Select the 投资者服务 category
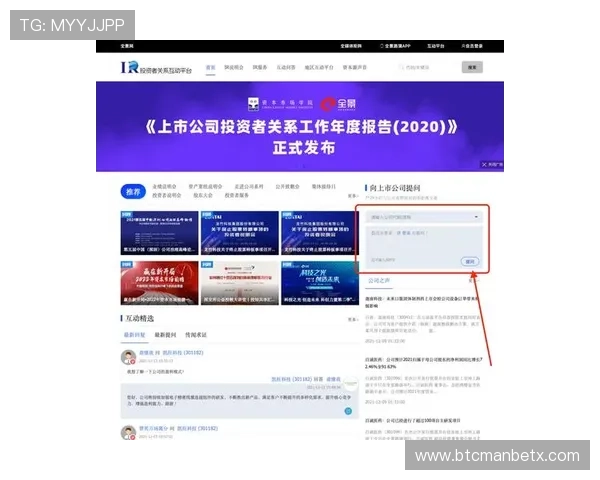The width and height of the screenshot is (600, 480). click(x=236, y=195)
